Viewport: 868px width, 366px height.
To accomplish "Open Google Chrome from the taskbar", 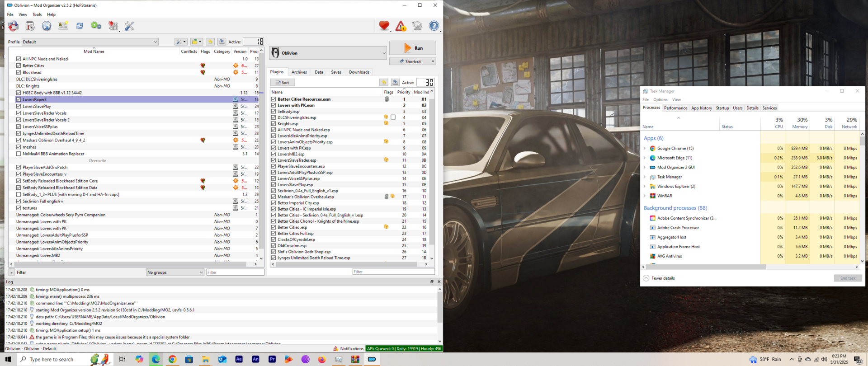I will click(x=172, y=359).
